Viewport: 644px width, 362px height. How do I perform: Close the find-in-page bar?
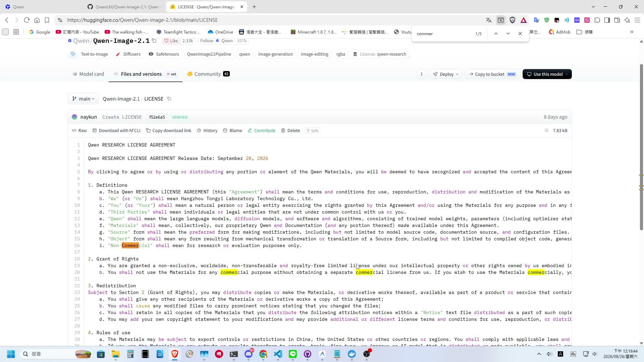520,34
